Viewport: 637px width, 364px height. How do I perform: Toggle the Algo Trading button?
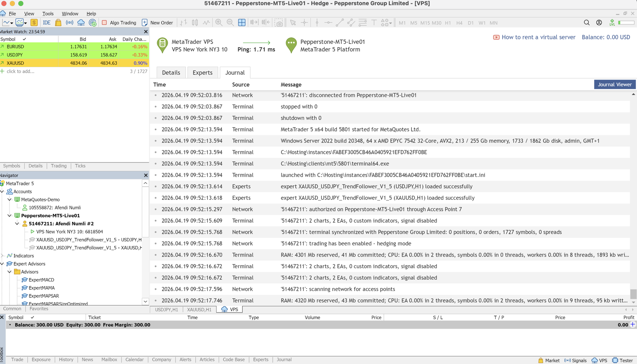click(119, 23)
